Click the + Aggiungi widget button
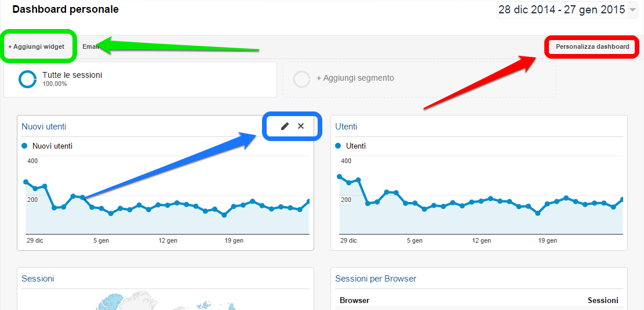 (36, 46)
